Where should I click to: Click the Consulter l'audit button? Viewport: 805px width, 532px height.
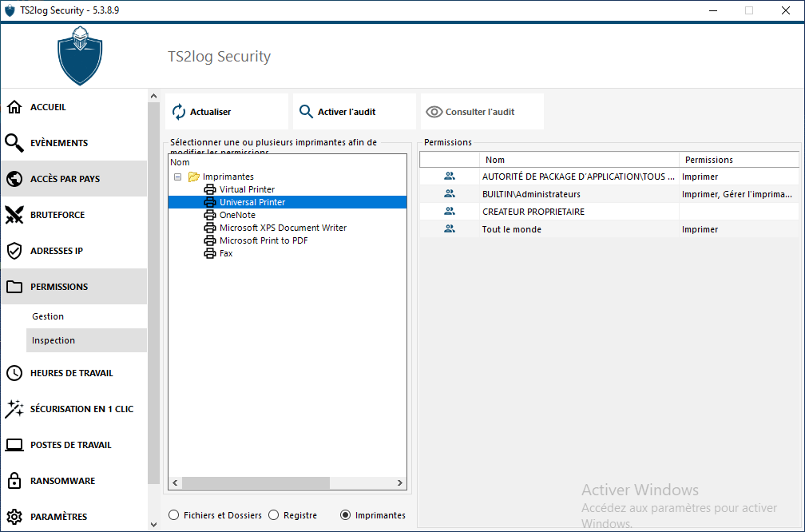(482, 112)
